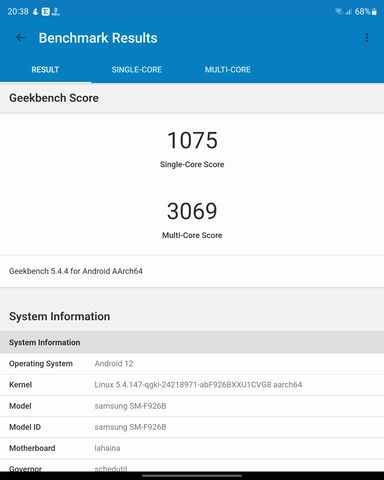Tap the Single-Core Score label

click(192, 164)
